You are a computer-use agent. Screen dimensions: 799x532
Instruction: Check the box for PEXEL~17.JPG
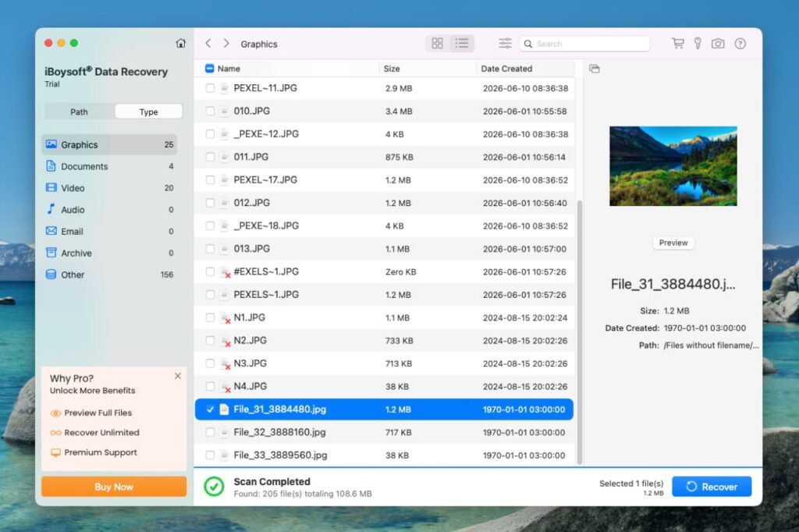[210, 180]
